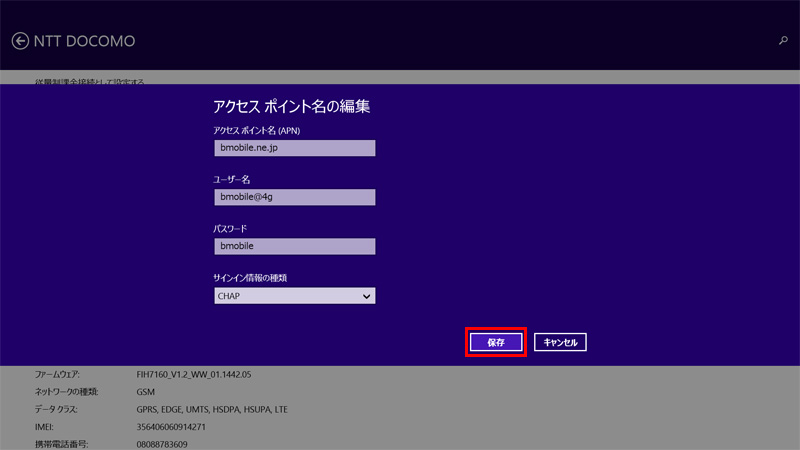
Task: Click the password field containing bmobile
Action: pos(295,246)
